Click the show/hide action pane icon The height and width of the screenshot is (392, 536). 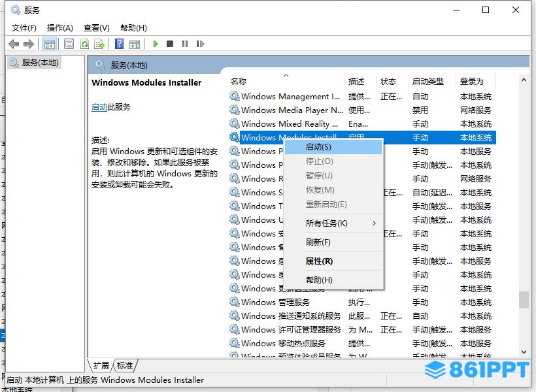[135, 44]
